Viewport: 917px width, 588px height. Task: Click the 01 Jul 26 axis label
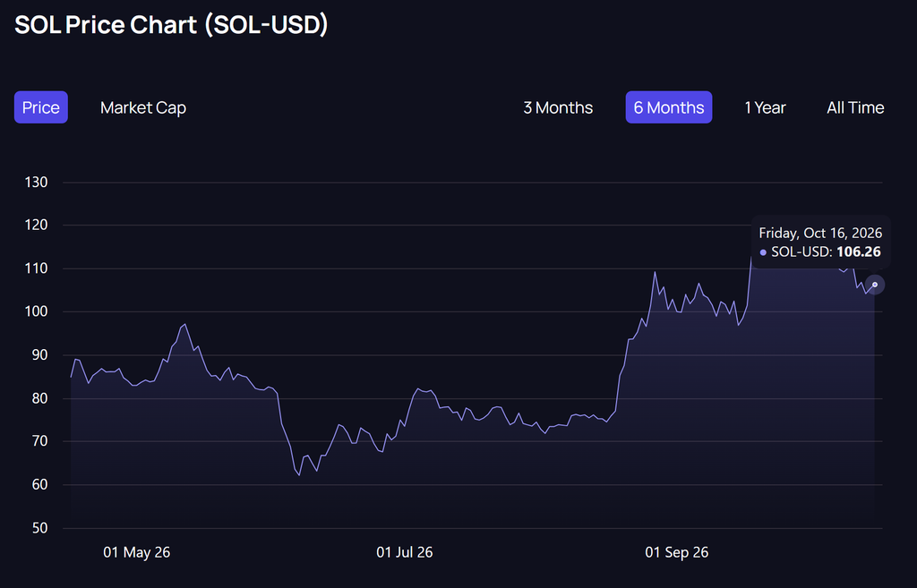tap(405, 552)
